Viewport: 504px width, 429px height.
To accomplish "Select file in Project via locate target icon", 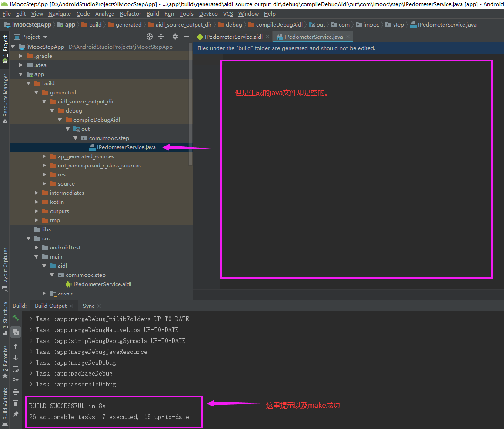I will (x=150, y=37).
